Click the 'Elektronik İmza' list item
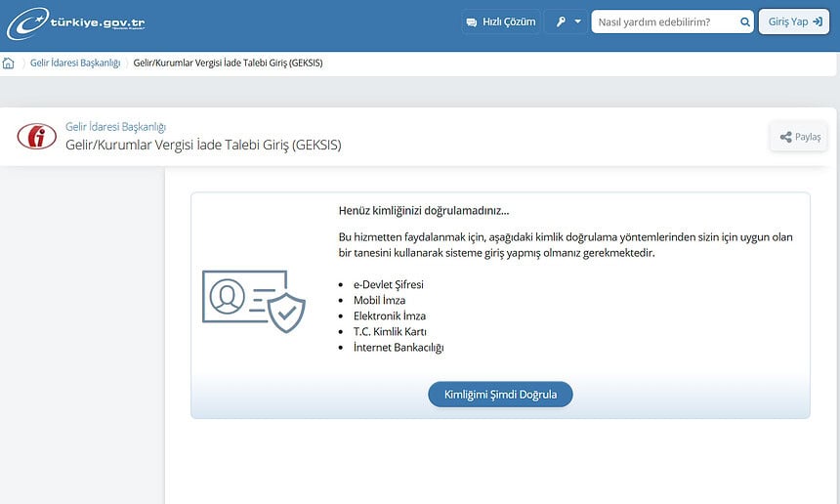The height and width of the screenshot is (504, 840). coord(390,316)
